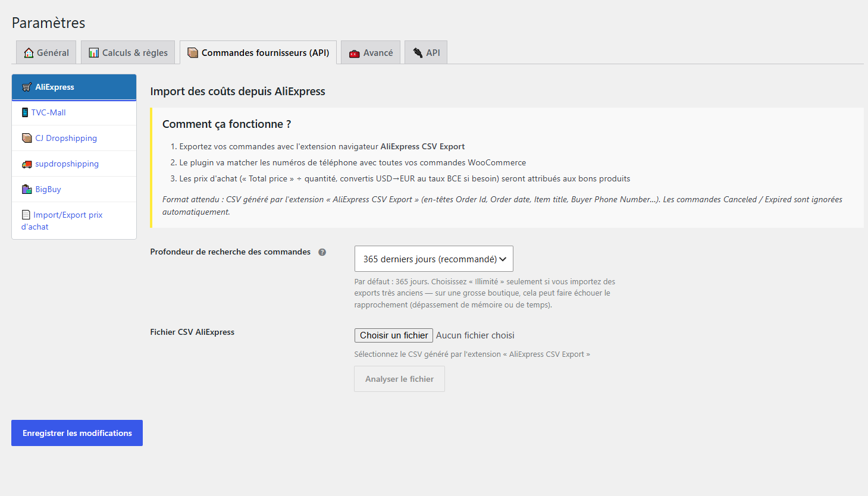The width and height of the screenshot is (868, 496).
Task: Click the toolbox icon on the Avancé tab
Action: click(355, 53)
